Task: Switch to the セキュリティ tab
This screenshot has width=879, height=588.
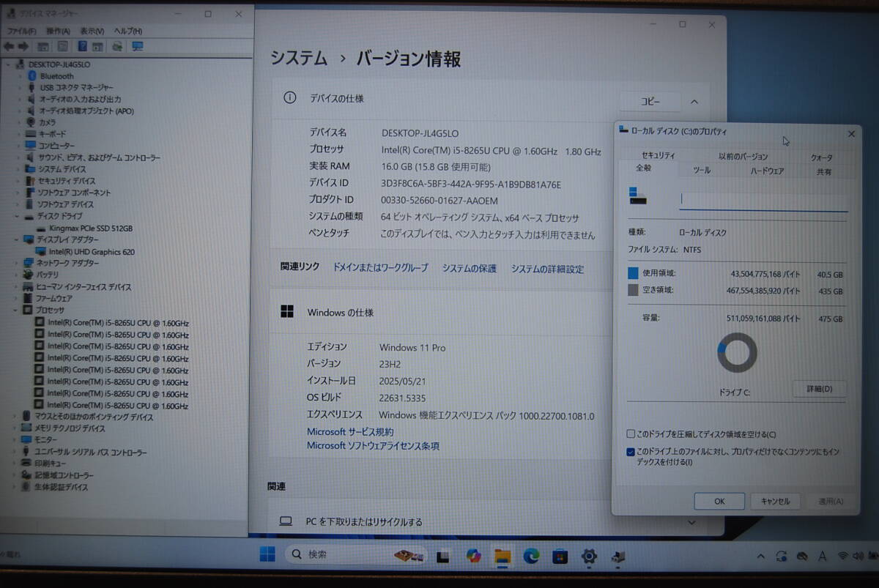Action: 659,156
